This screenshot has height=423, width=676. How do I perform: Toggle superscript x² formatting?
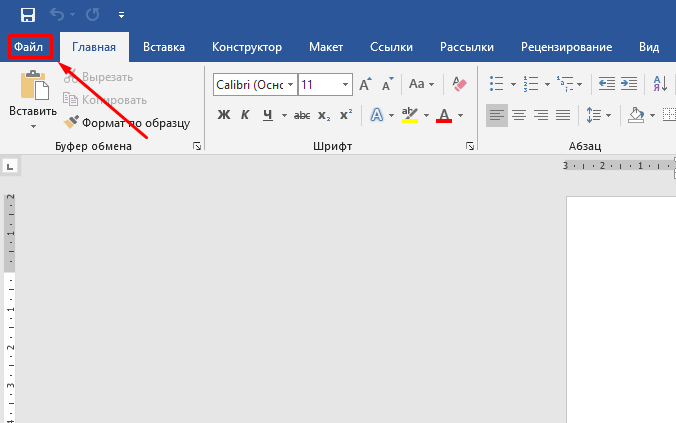click(346, 115)
